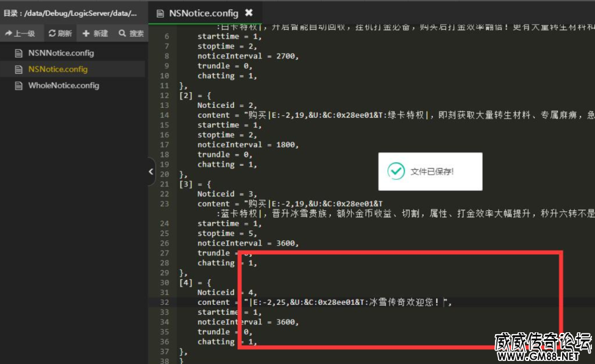Click the green checkmark icon in the saved notification
The image size is (595, 364).
click(396, 171)
